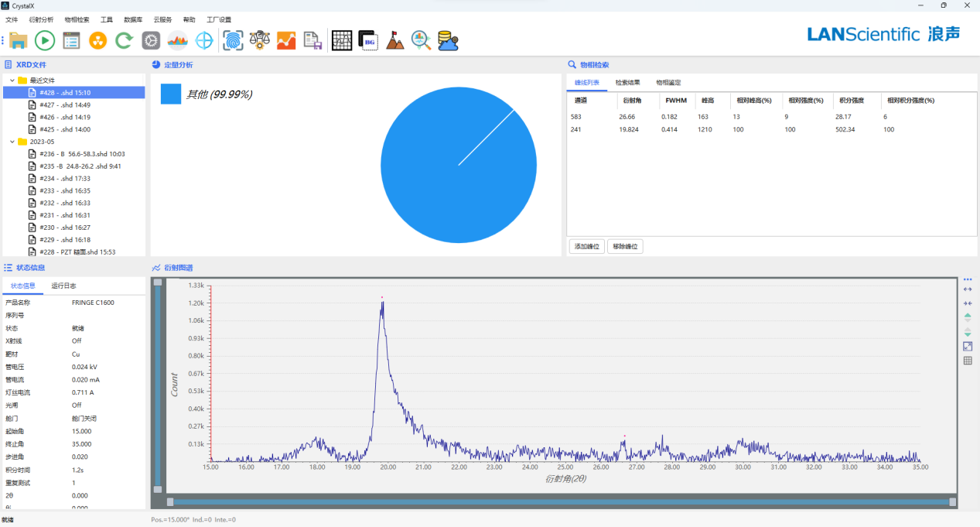Image resolution: width=980 pixels, height=527 pixels.
Task: Click the blue pie chart
Action: tap(459, 166)
